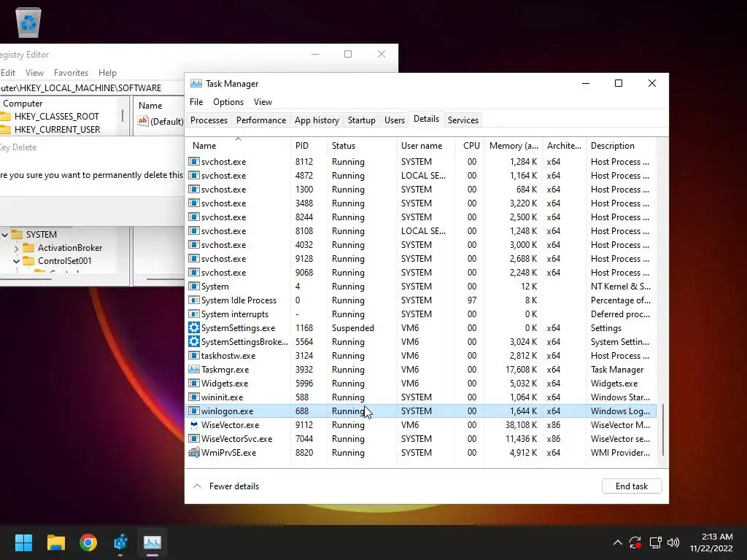
Task: Click the wininit.exe process icon
Action: [x=193, y=397]
